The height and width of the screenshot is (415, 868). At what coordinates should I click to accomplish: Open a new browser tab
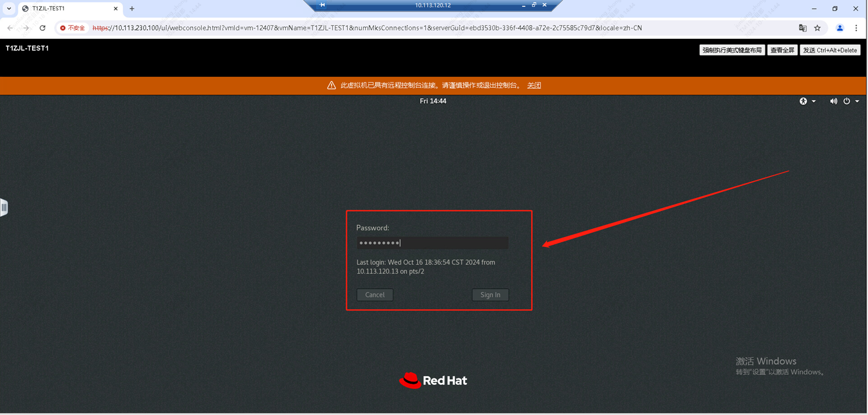click(132, 9)
